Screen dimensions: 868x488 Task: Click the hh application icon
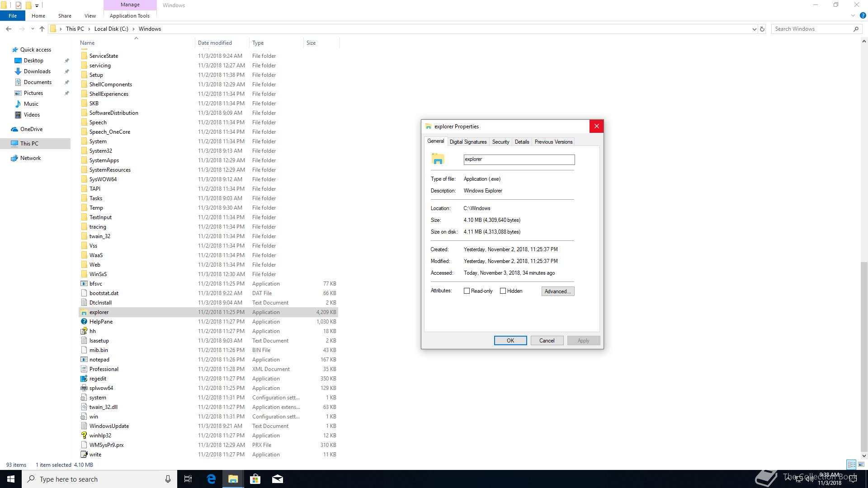click(84, 331)
